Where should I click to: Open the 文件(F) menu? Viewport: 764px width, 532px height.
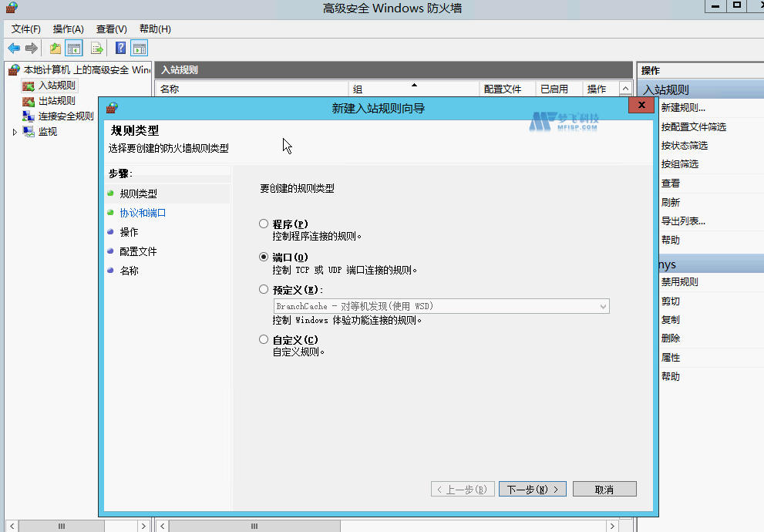click(x=26, y=29)
